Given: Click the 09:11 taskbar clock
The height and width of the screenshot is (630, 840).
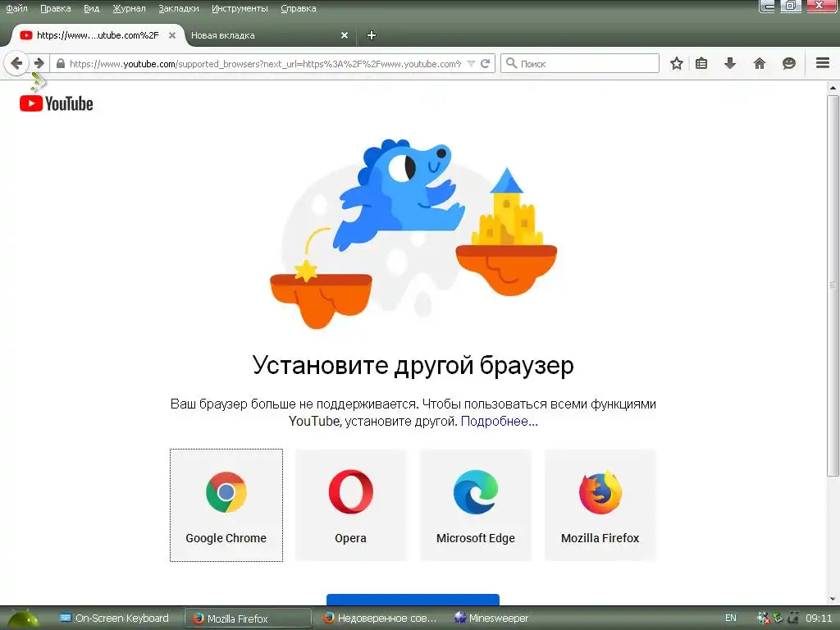Looking at the screenshot, I should (819, 619).
